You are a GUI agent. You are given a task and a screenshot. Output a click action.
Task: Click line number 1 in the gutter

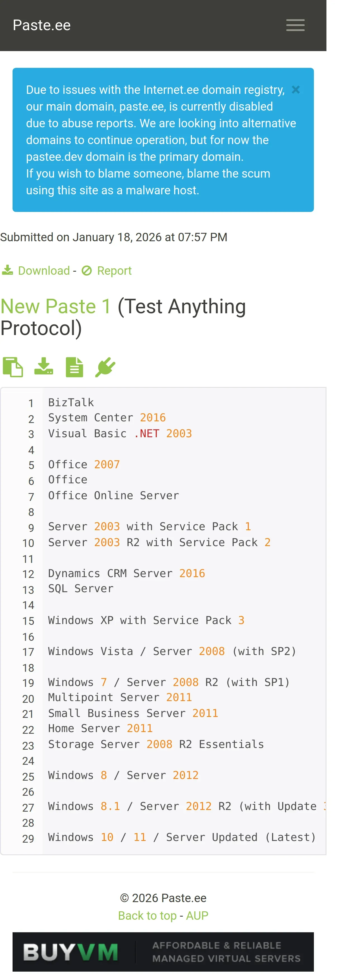coord(31,403)
